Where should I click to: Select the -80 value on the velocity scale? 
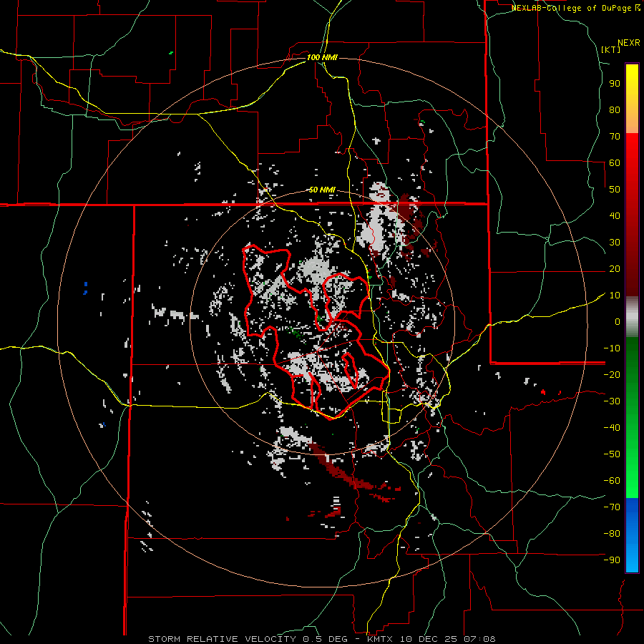pyautogui.click(x=612, y=534)
